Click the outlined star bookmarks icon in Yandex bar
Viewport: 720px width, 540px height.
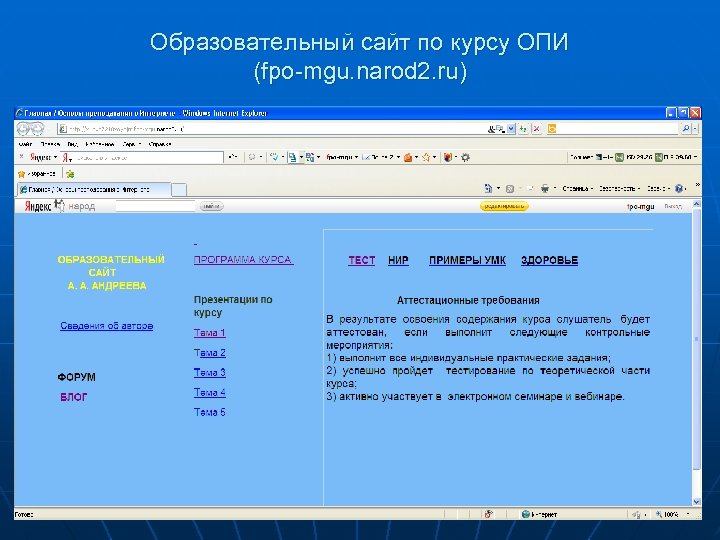pos(426,158)
